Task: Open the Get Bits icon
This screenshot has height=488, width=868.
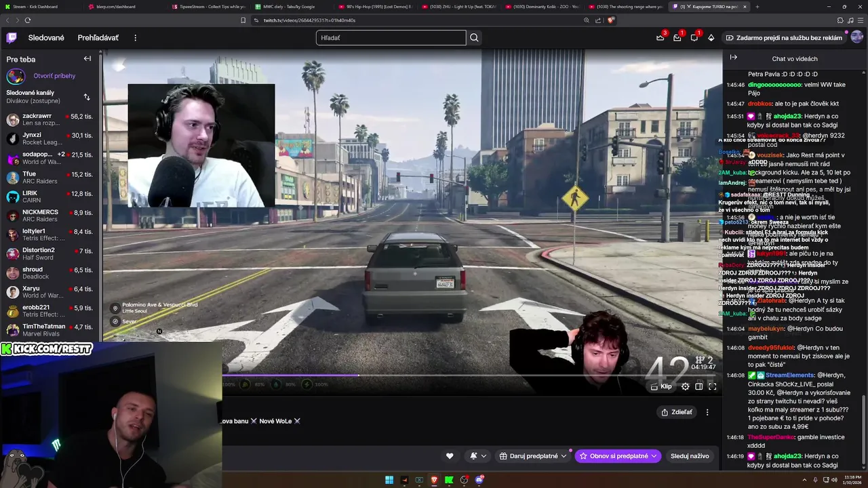Action: [x=711, y=38]
